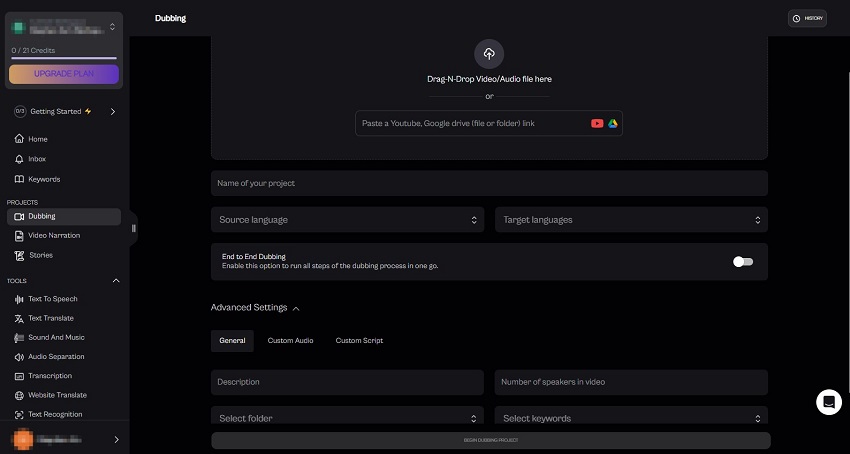The image size is (850, 454).
Task: Switch to the Custom Script tab
Action: click(x=359, y=341)
